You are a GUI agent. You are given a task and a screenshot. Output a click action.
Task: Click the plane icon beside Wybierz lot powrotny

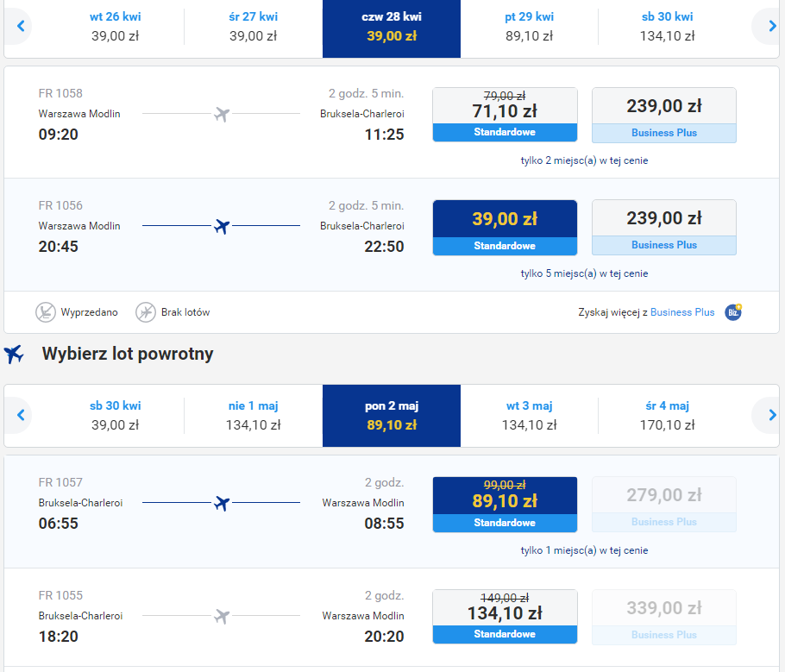14,354
